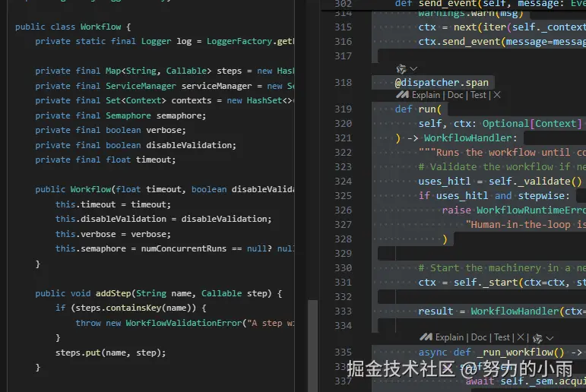Image resolution: width=586 pixels, height=392 pixels.
Task: Click 'boolean verbose;' declaration in left editor
Action: (146, 130)
